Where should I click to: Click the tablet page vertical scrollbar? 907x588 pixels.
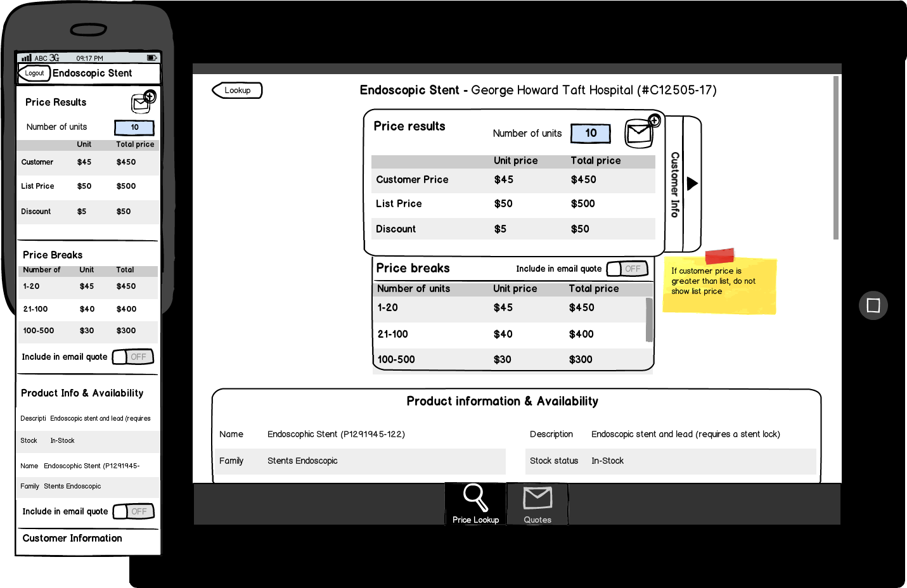(x=836, y=158)
